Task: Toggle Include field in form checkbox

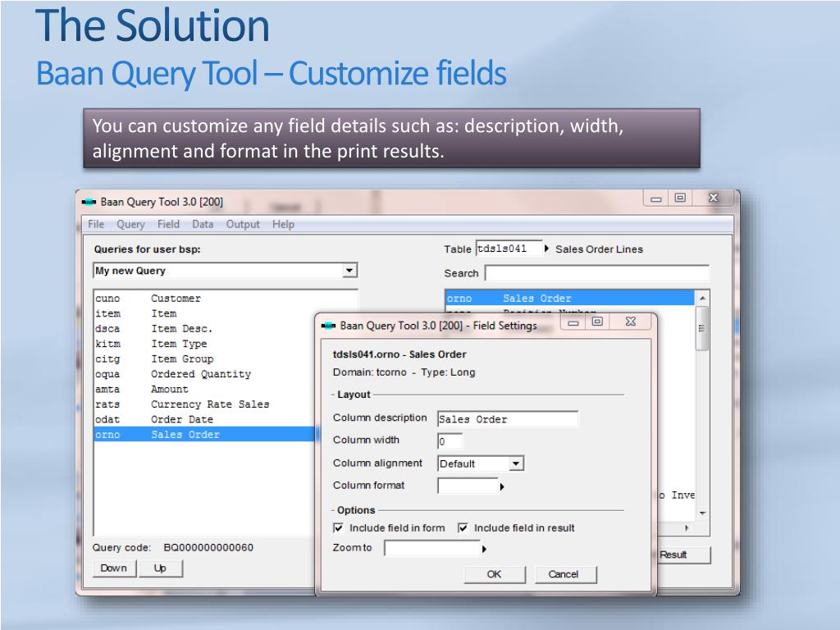Action: pos(339,528)
